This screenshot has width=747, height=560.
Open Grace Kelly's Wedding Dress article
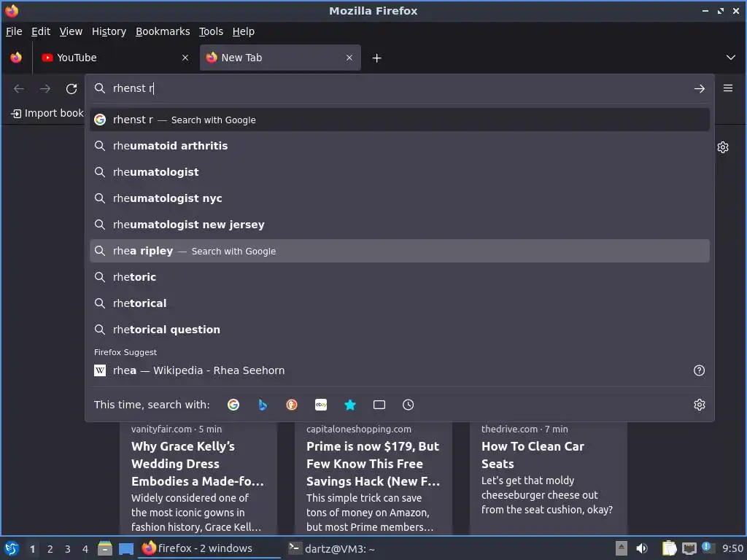pyautogui.click(x=198, y=478)
